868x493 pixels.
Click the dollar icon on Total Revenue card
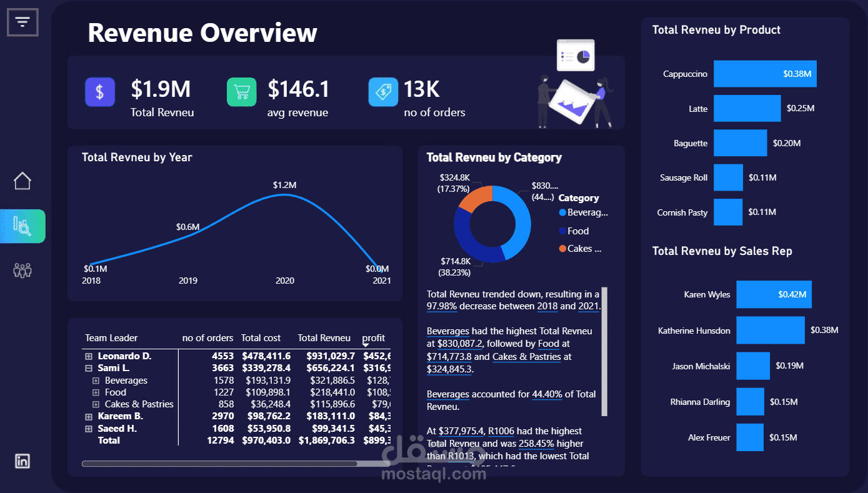coord(100,92)
